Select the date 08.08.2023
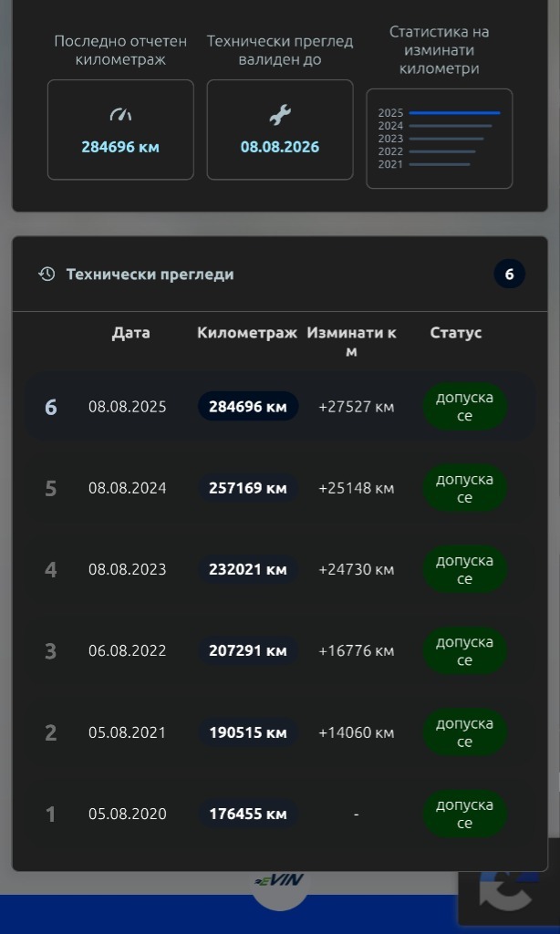The image size is (560, 934). 128,569
